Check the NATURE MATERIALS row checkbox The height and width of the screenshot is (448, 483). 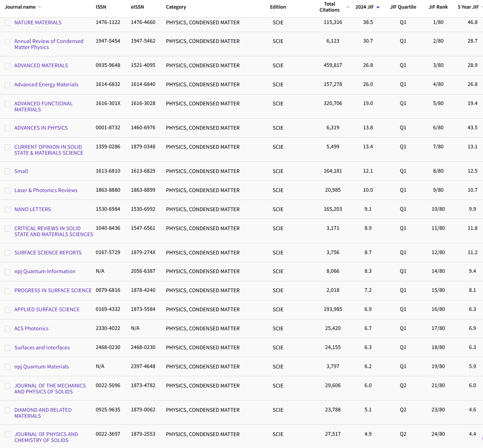[x=7, y=23]
